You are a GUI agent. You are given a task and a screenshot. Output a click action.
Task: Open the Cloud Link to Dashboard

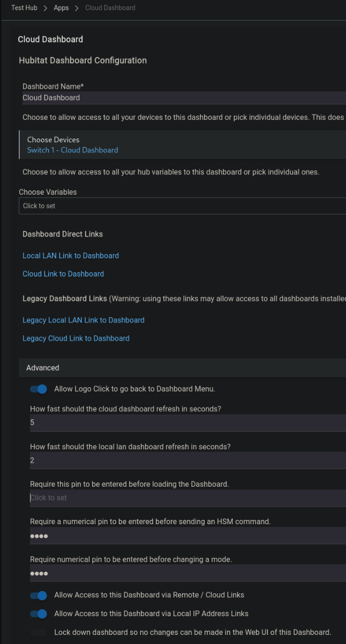[x=63, y=274]
